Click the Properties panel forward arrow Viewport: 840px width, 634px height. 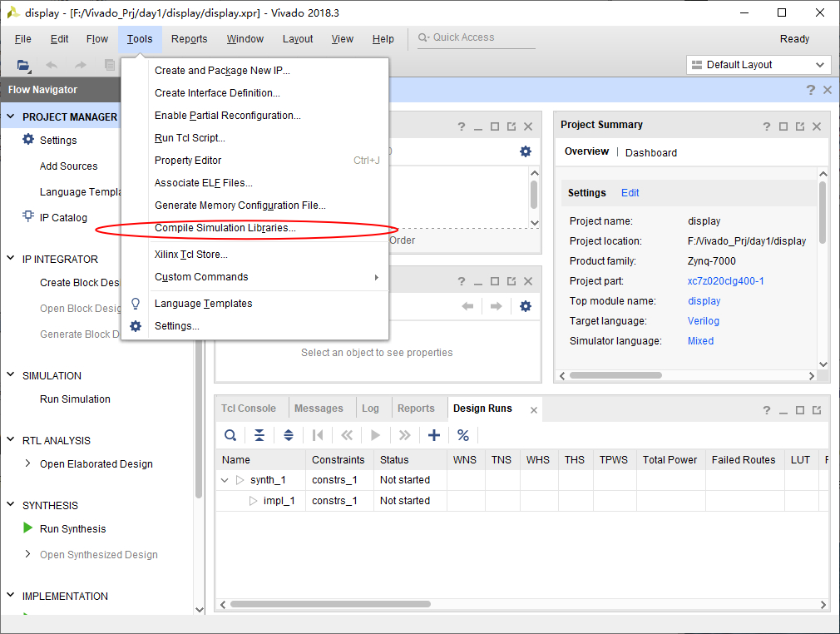(496, 306)
